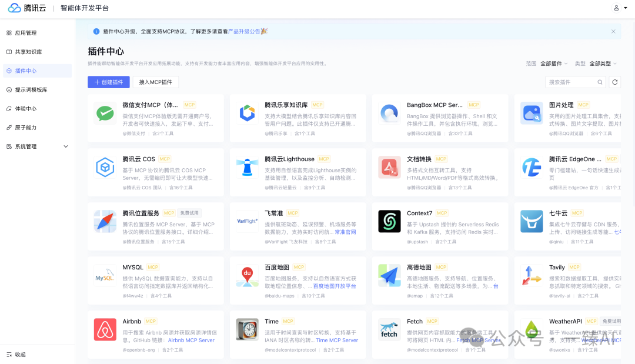635x364 pixels.
Task: Click the 含33个工具 text on BangBox card
Action: click(x=460, y=133)
